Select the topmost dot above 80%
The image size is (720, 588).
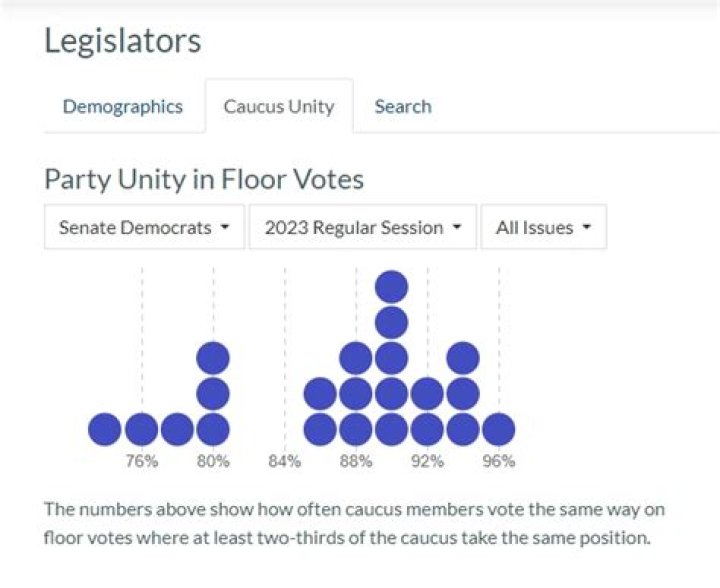pos(213,358)
